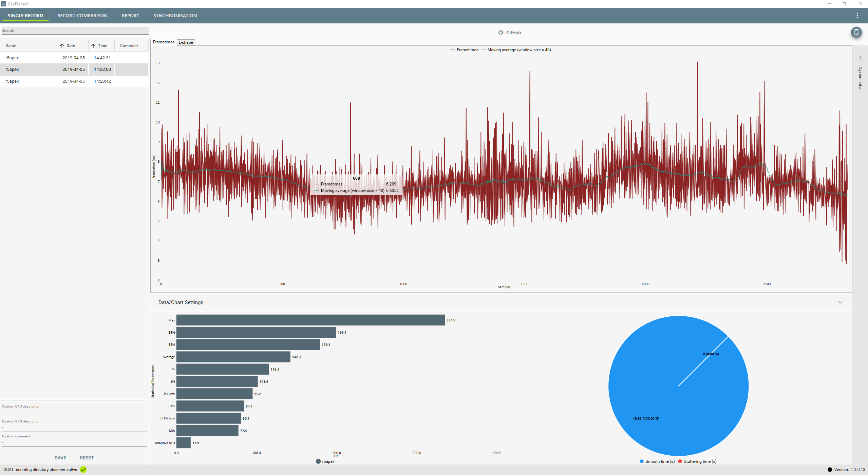Click the green observer active check icon
This screenshot has height=475, width=868.
(x=83, y=470)
